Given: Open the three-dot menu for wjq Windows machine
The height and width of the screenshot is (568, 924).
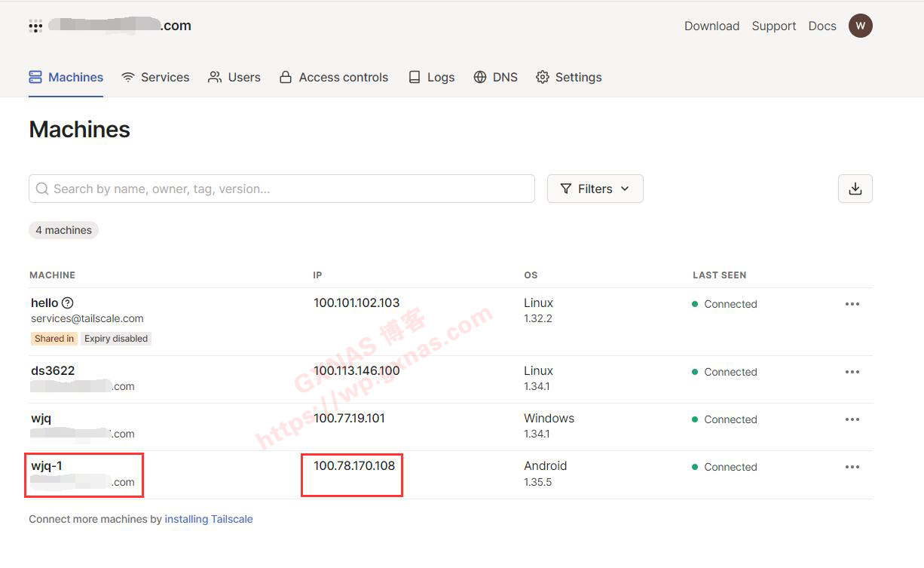Looking at the screenshot, I should [852, 419].
